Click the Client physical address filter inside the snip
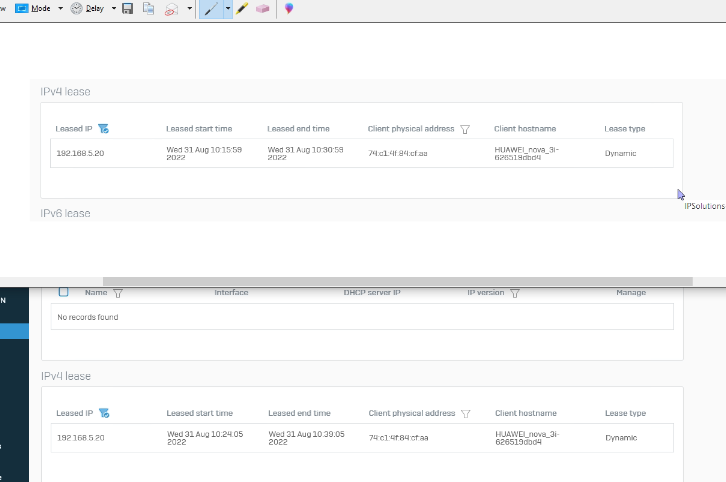726x482 pixels. 465,129
